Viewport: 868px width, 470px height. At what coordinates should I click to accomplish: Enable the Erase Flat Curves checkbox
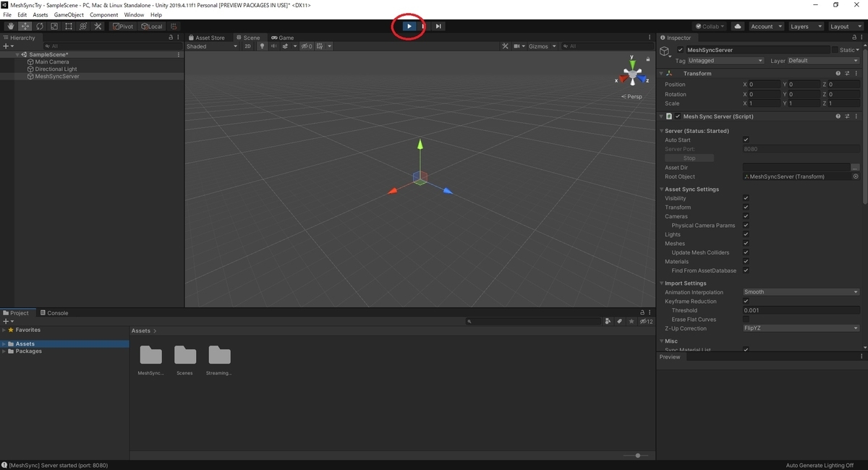pyautogui.click(x=746, y=319)
